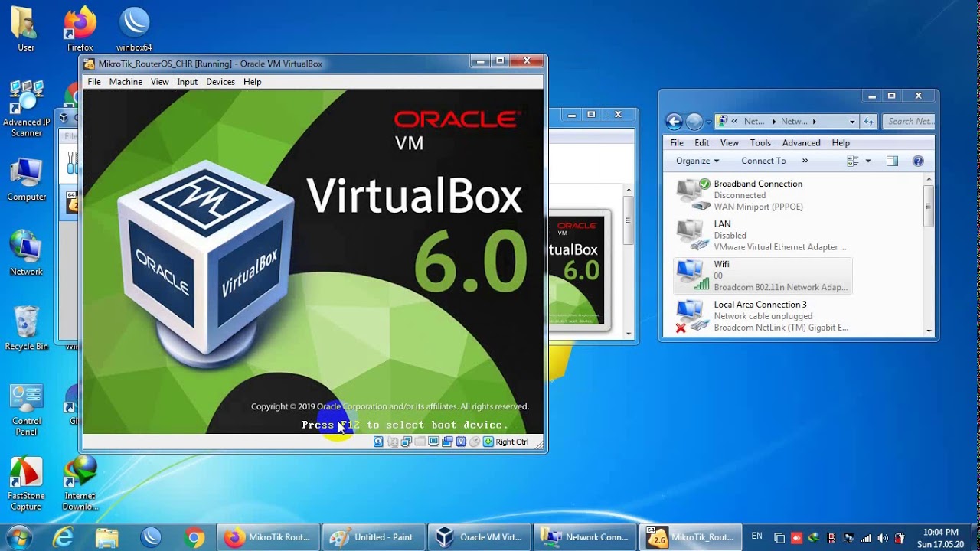This screenshot has width=980, height=551.
Task: Click the Network Connections vertical scrollbar thumb
Action: coord(929,205)
